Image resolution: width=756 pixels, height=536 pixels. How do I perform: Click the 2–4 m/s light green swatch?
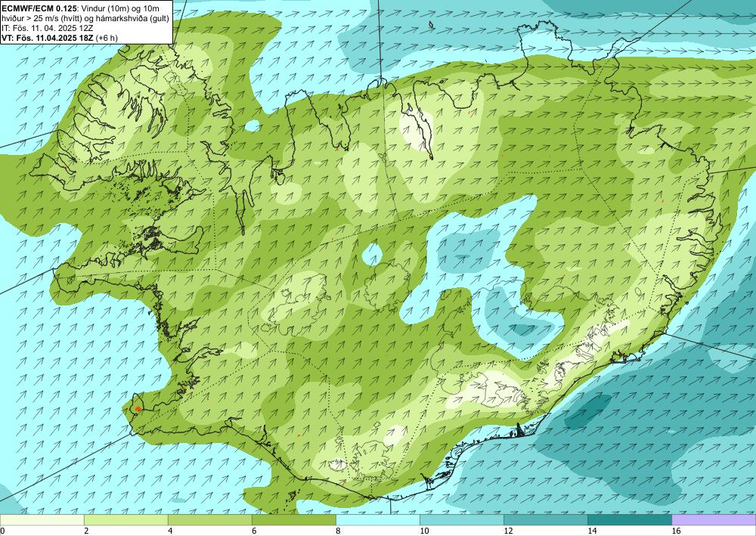pyautogui.click(x=125, y=520)
